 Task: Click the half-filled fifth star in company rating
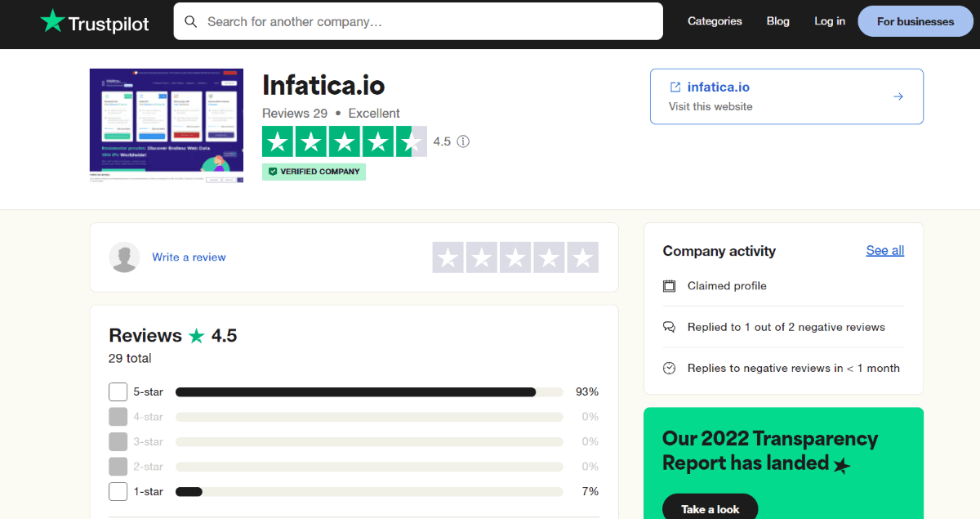[411, 141]
